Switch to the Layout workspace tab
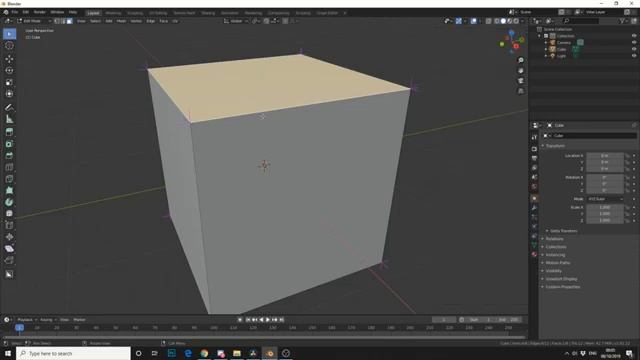Screen dimensions: 640x360 [93, 13]
